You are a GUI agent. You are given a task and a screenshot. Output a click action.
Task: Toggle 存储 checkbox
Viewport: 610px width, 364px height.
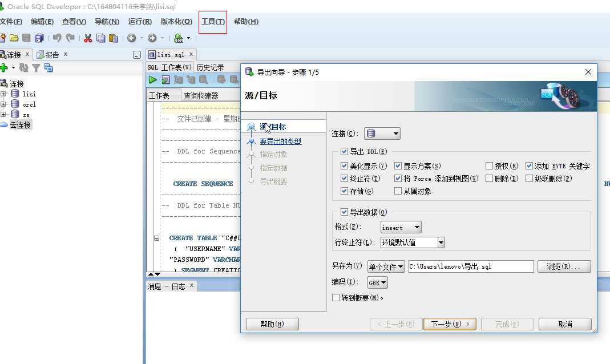pos(344,191)
